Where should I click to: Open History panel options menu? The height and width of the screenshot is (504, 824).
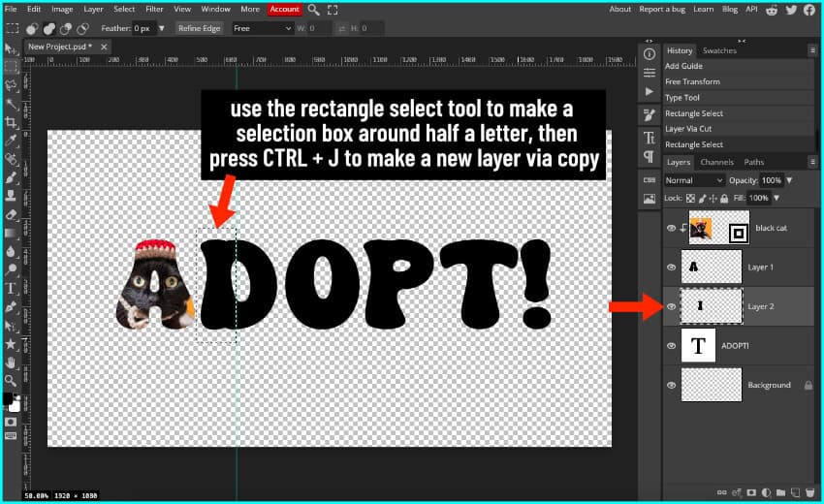click(812, 50)
